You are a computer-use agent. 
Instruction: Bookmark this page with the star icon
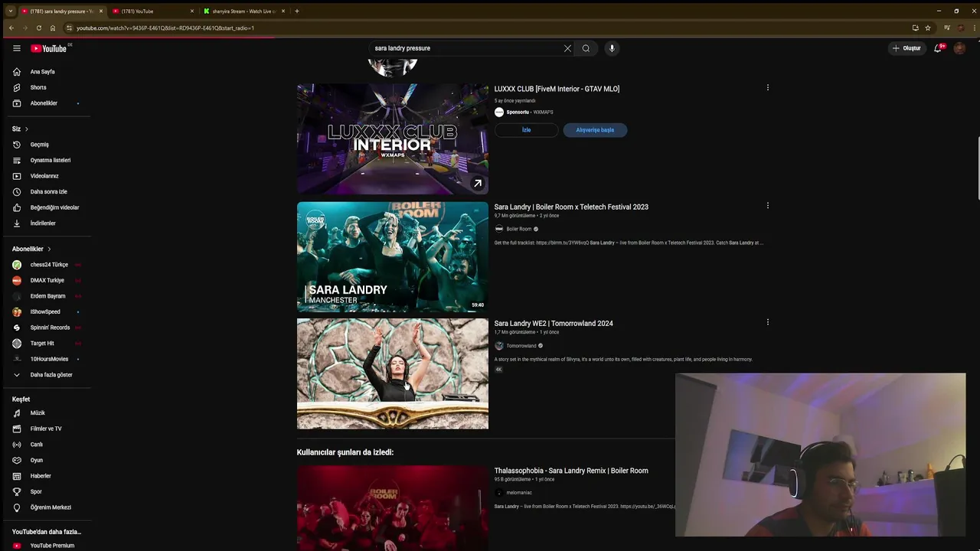[x=928, y=28]
